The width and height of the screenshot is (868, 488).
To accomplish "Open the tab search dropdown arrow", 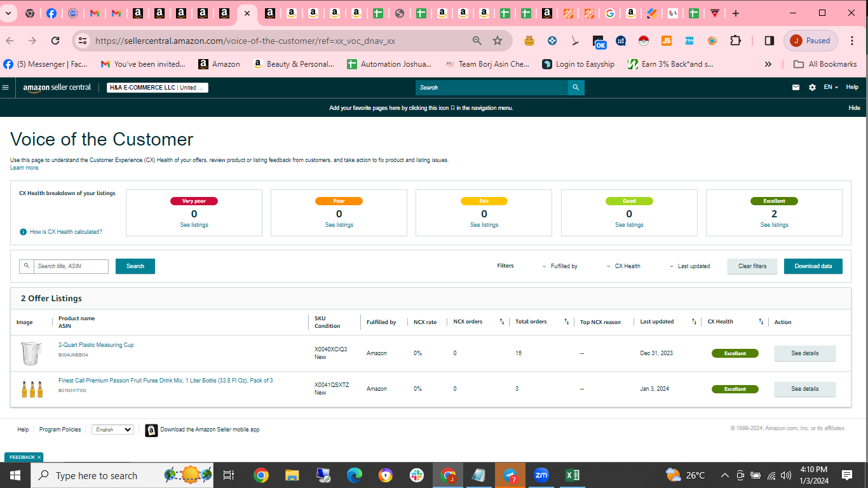I will pos(8,13).
